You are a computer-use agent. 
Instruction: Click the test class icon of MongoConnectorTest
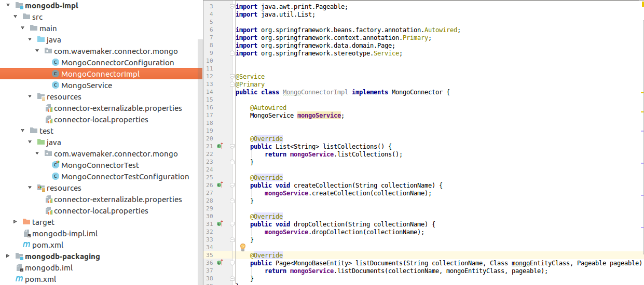[x=56, y=165]
